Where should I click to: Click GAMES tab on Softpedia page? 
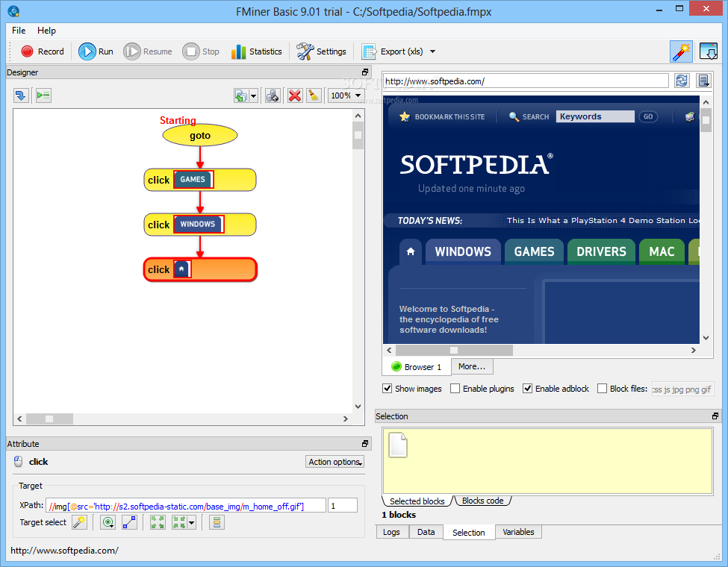[x=534, y=251]
